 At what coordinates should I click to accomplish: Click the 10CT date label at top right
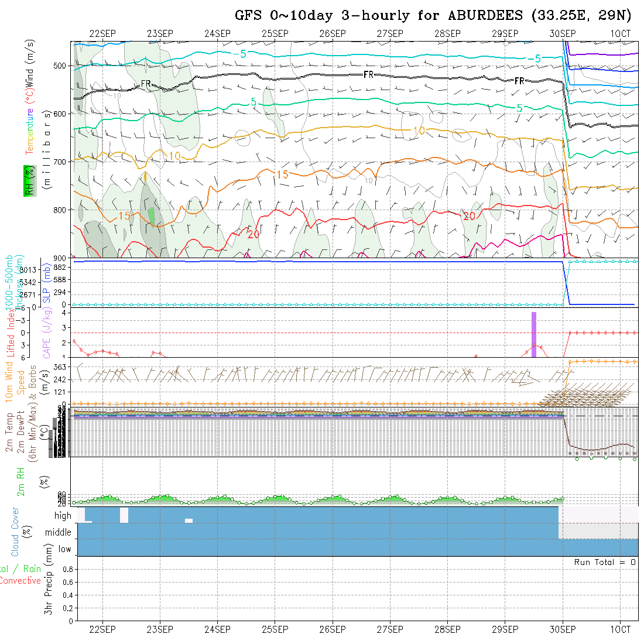[620, 34]
